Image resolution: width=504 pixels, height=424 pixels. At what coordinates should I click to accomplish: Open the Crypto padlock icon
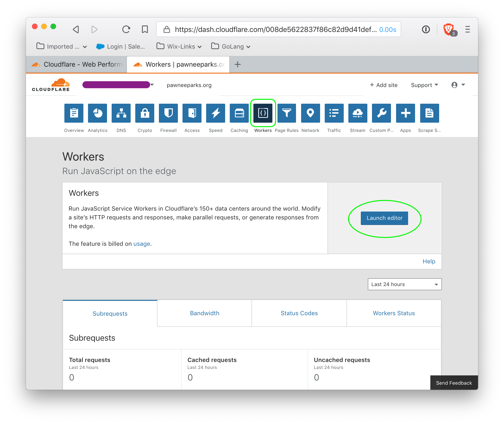pyautogui.click(x=145, y=113)
